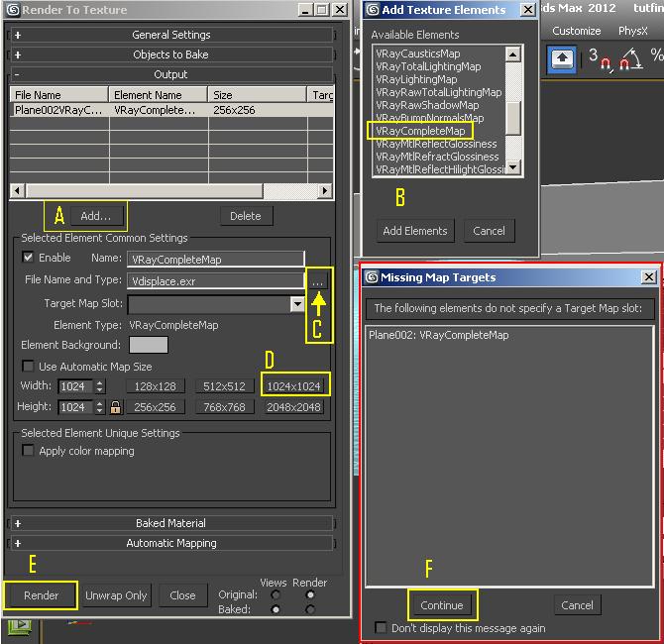The image size is (664, 644).
Task: Set map size to 256x256
Action: coord(155,407)
